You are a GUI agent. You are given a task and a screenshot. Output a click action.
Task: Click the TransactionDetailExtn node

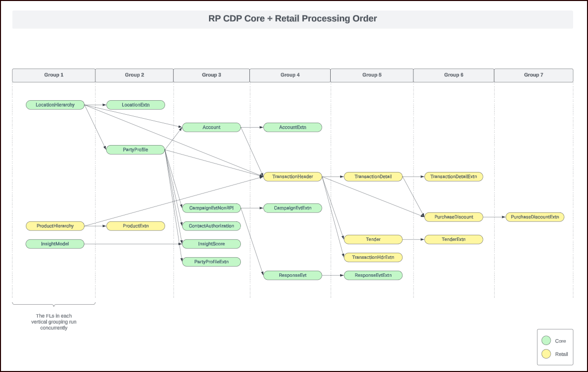pos(454,176)
